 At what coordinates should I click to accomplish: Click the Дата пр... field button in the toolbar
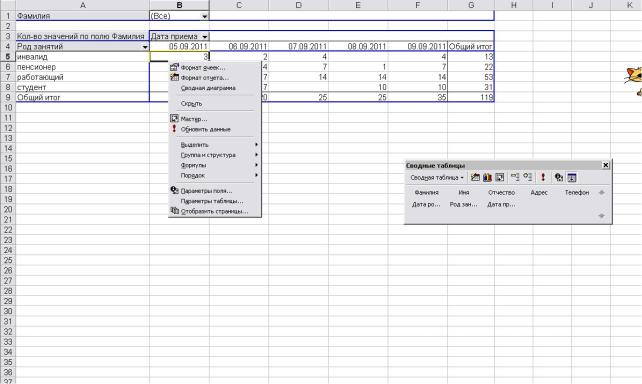click(501, 204)
